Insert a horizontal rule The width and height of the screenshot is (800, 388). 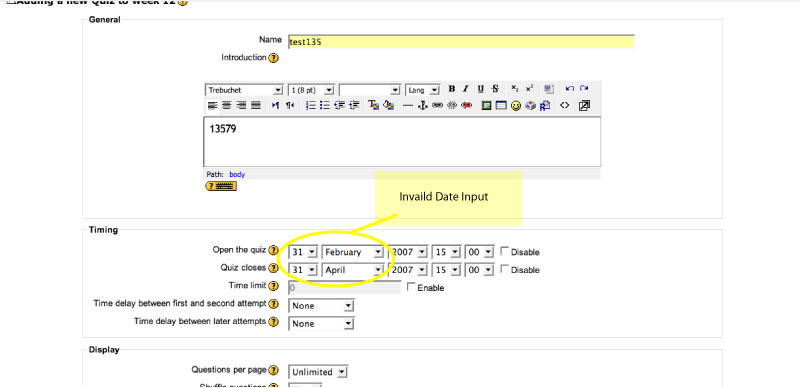click(x=407, y=105)
